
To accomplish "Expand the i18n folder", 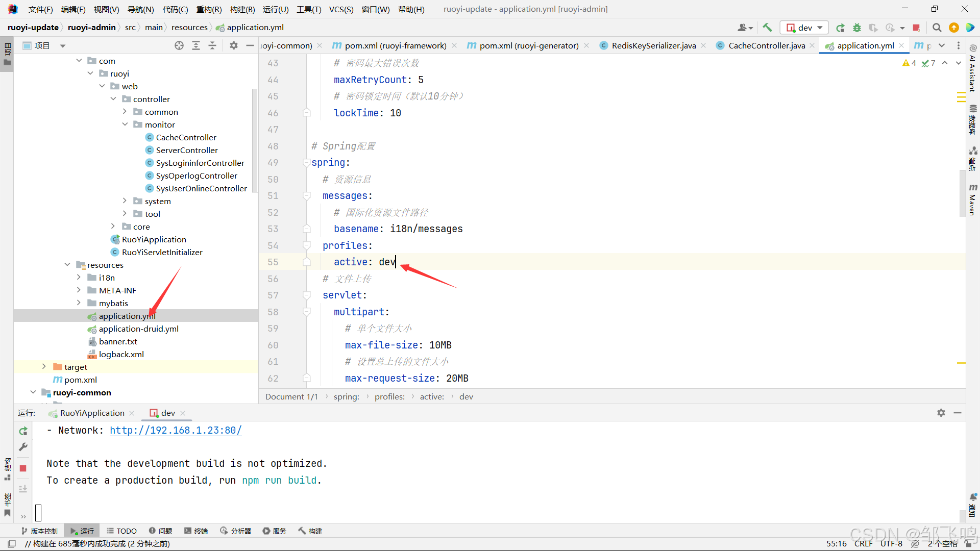I will 79,278.
